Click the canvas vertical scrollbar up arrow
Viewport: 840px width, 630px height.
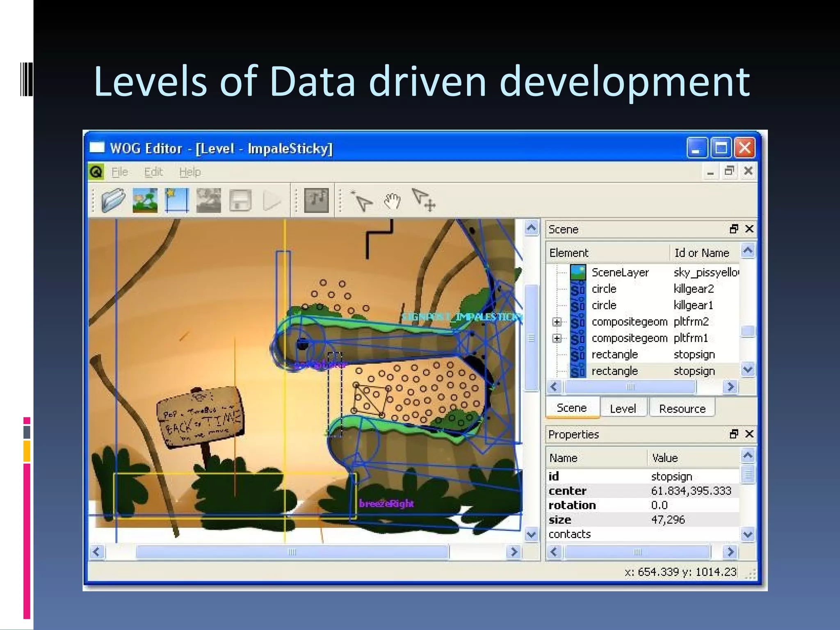point(532,228)
